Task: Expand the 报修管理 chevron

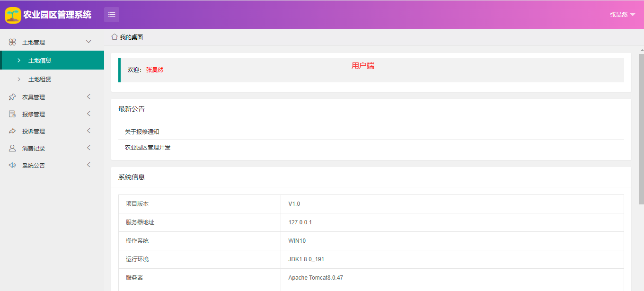Action: [88, 114]
